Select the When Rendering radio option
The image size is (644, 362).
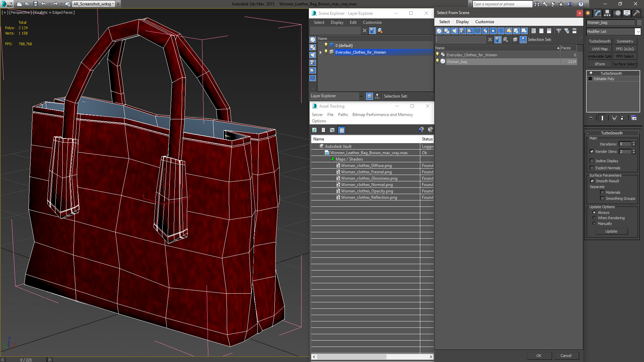594,218
